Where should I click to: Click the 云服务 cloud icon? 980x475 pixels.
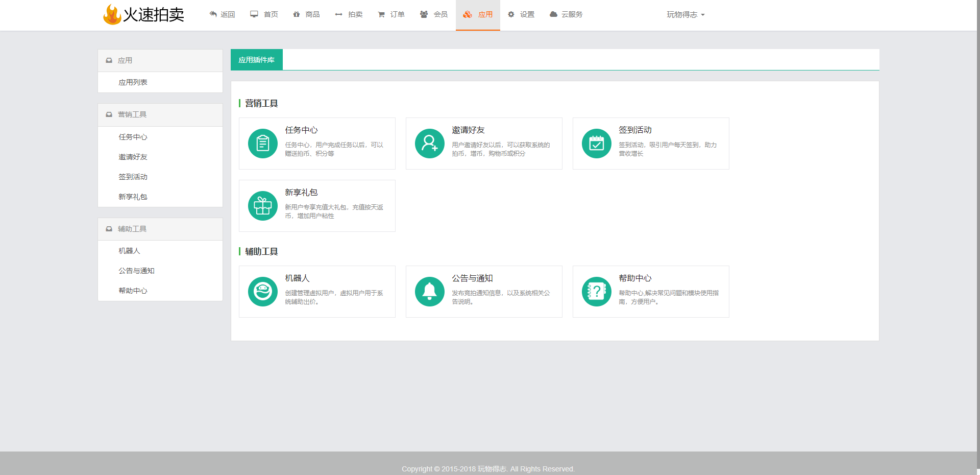[x=553, y=14]
